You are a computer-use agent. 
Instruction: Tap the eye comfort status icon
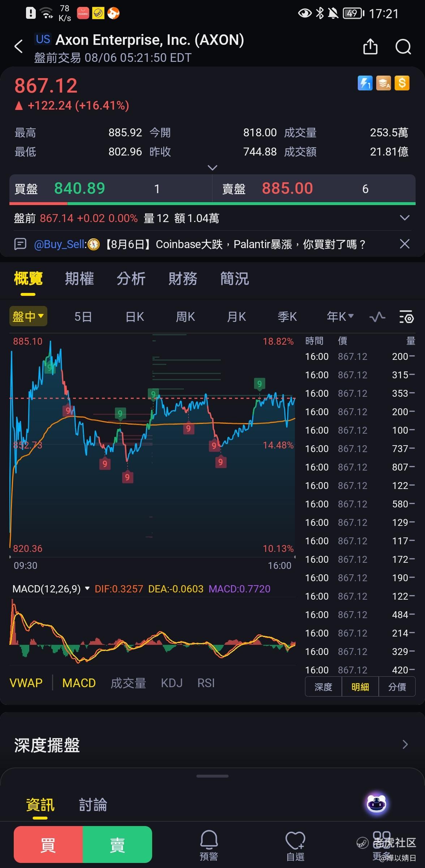click(x=305, y=13)
